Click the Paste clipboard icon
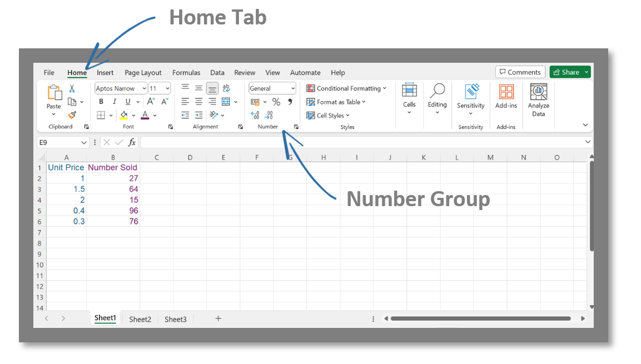The width and height of the screenshot is (641, 364). [x=54, y=93]
